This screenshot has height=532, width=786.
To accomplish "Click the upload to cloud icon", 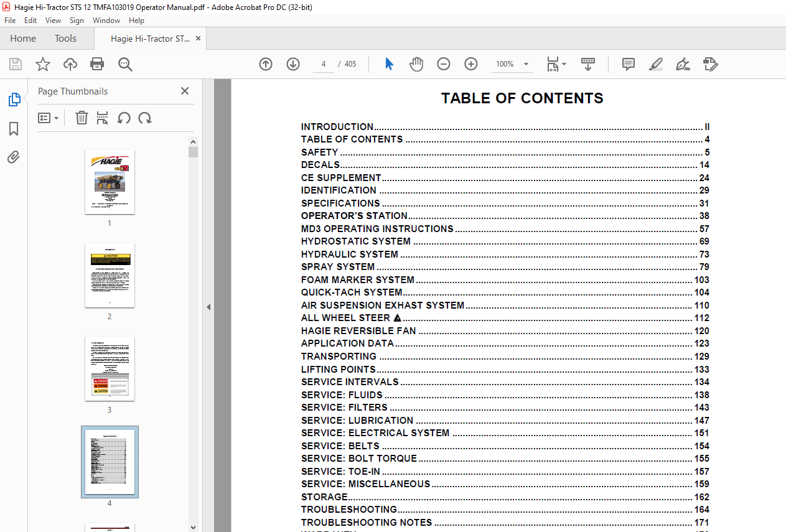I will (x=70, y=64).
